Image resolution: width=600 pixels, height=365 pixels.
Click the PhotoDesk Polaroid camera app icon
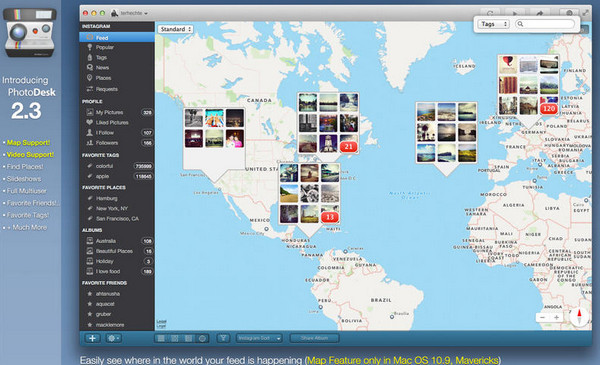pos(29,33)
